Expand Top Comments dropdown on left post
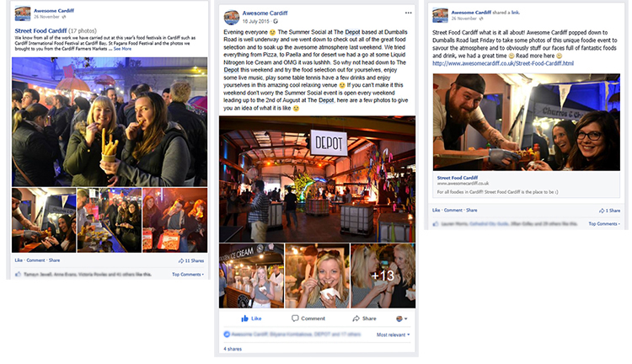The image size is (632, 364). click(x=188, y=275)
